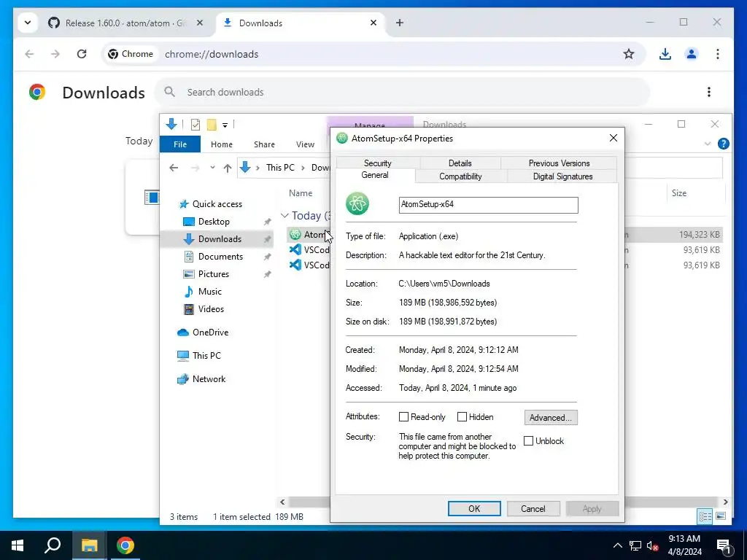Screen dimensions: 747x560
Task: Switch Explorer to large icons view
Action: coord(720,516)
